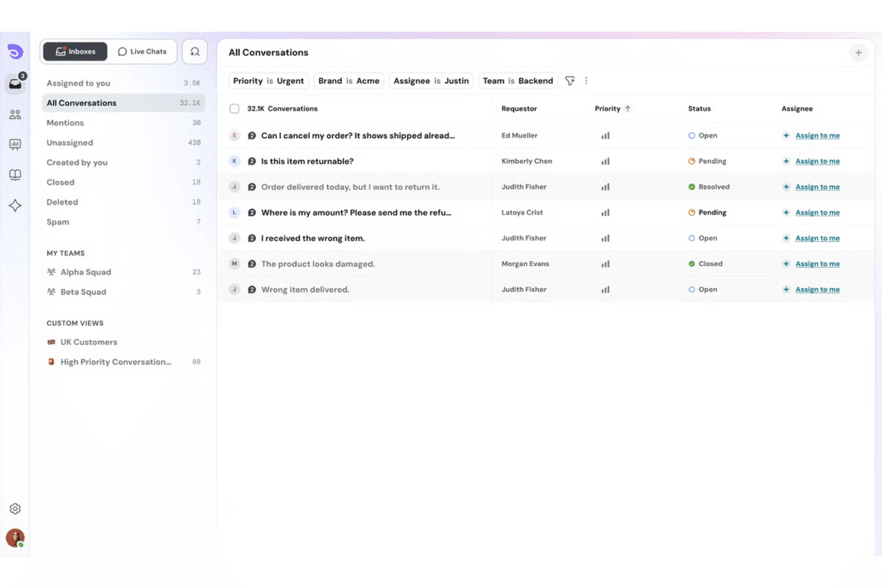The height and width of the screenshot is (588, 882).
Task: Click priority bars icon in Morgan Evans row
Action: [605, 264]
